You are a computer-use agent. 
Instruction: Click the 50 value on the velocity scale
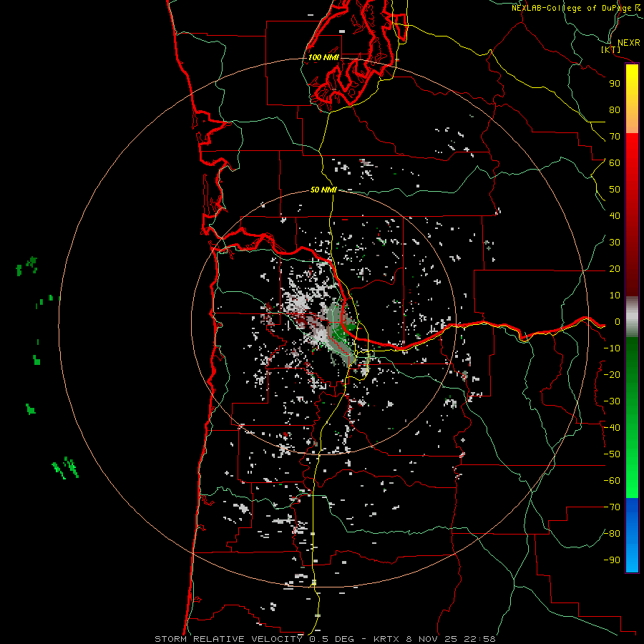tap(615, 190)
